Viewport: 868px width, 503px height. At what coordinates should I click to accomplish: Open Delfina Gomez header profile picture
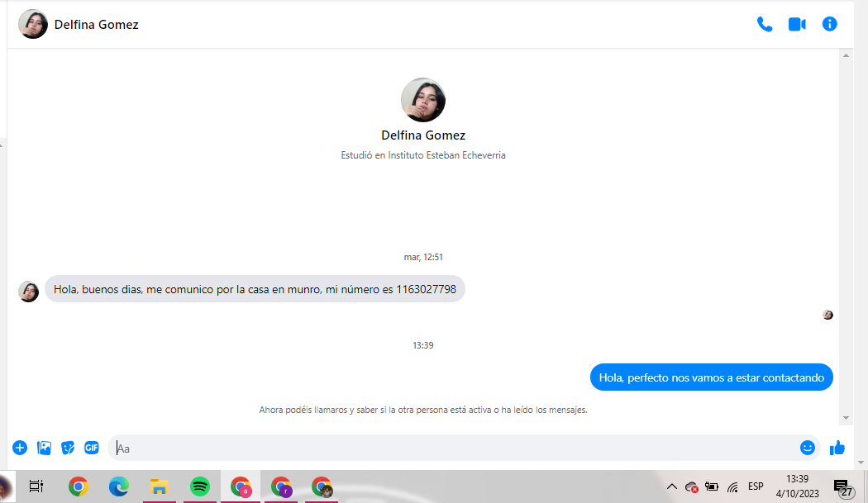pos(33,24)
